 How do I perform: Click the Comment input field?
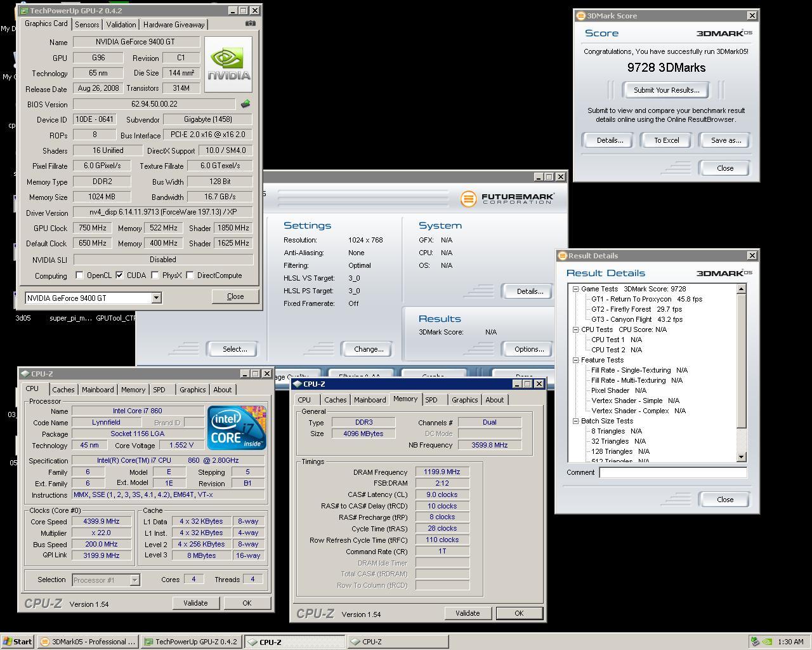(x=673, y=472)
